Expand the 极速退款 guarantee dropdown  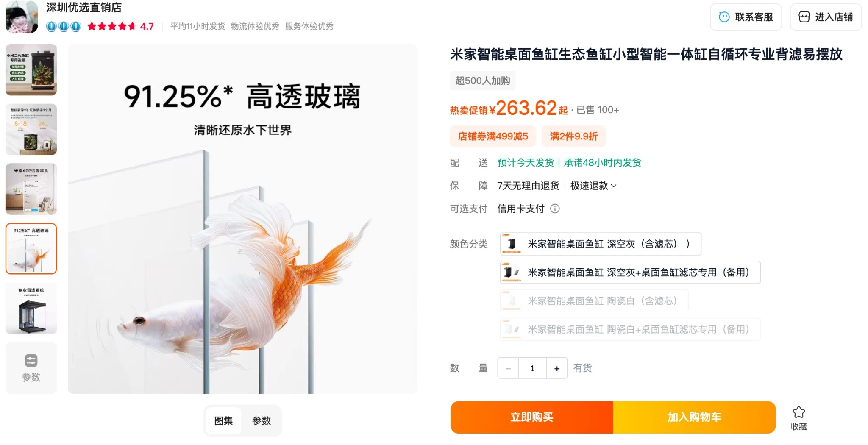pyautogui.click(x=593, y=186)
